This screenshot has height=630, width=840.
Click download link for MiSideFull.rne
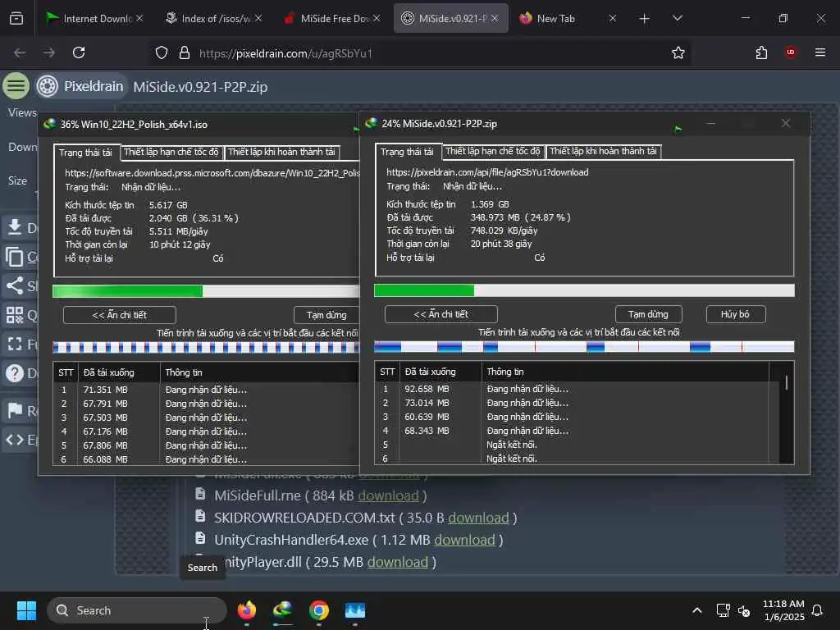coord(388,495)
